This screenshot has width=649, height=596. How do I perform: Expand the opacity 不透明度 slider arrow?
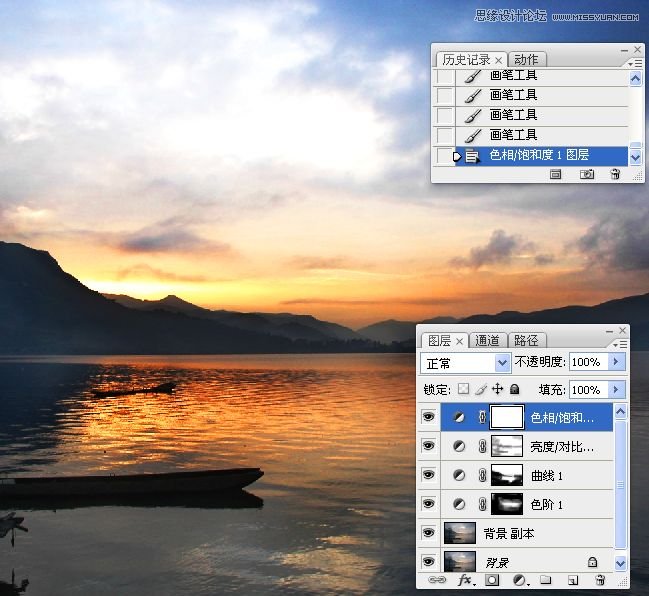pyautogui.click(x=617, y=362)
